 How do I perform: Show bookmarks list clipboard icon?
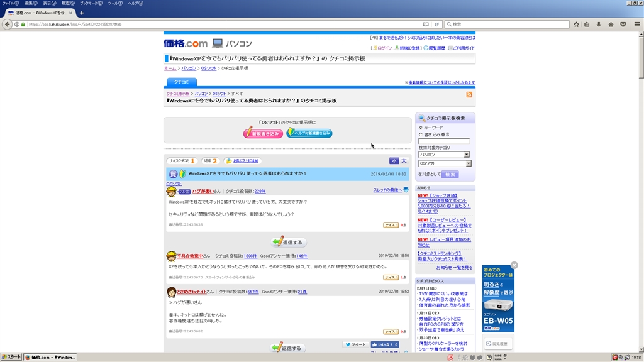coord(587,25)
